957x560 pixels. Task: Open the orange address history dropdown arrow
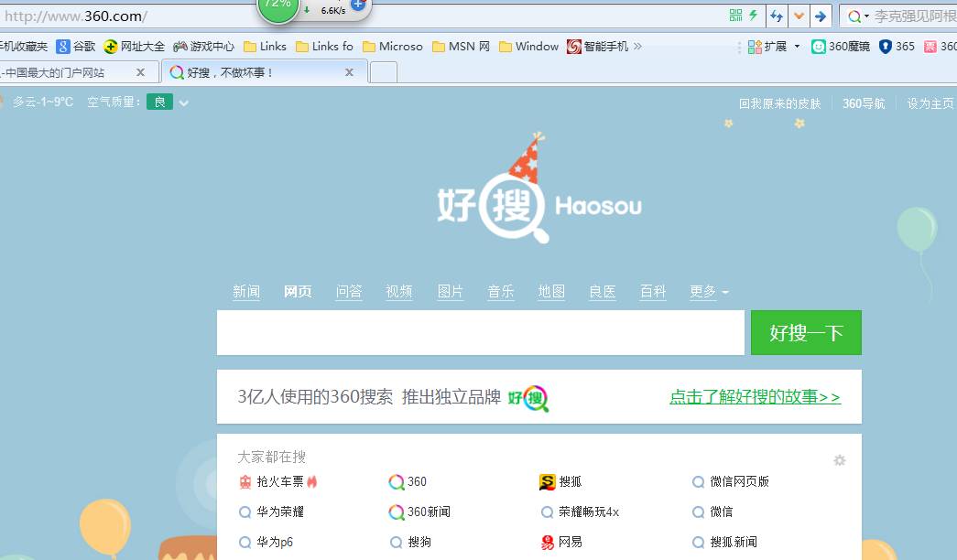click(x=799, y=16)
